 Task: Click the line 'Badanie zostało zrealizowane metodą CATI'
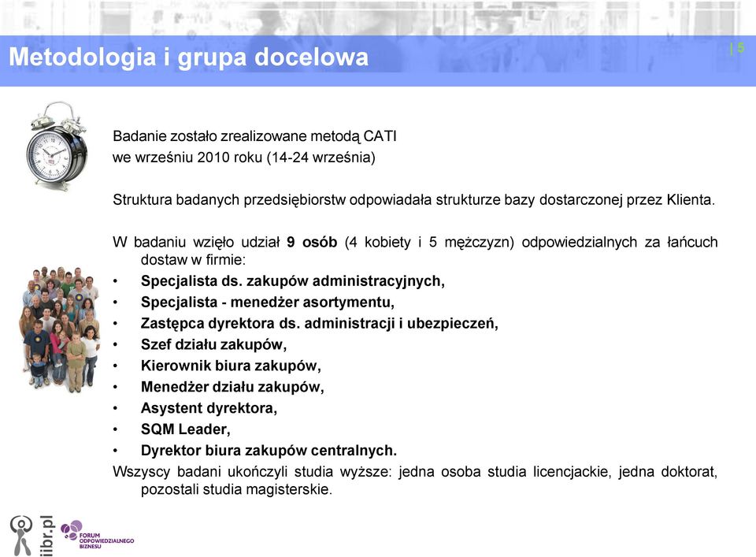(x=254, y=136)
